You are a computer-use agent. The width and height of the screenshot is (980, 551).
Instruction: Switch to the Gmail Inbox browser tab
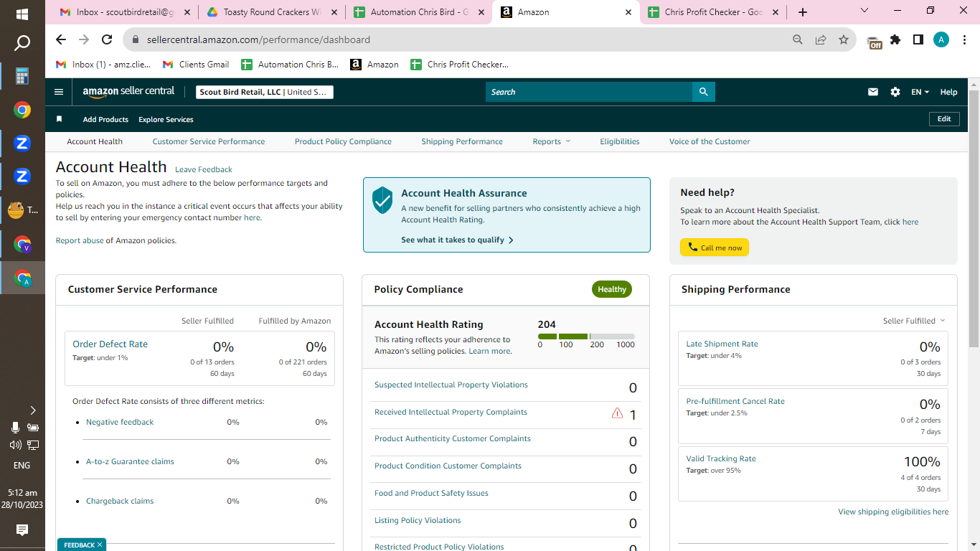point(126,12)
